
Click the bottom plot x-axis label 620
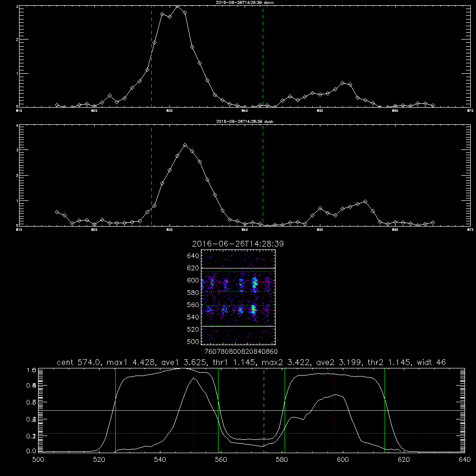click(x=404, y=460)
